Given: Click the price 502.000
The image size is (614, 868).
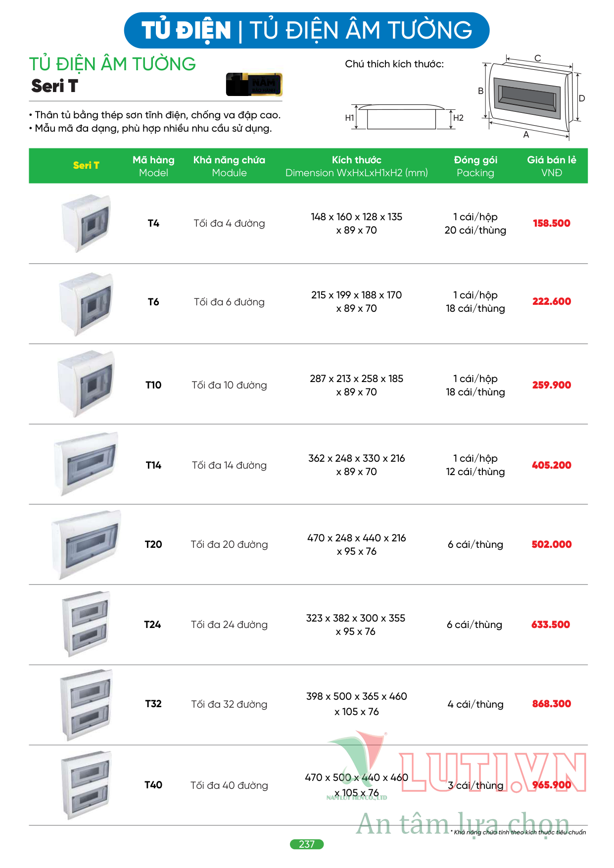Looking at the screenshot, I should [551, 544].
